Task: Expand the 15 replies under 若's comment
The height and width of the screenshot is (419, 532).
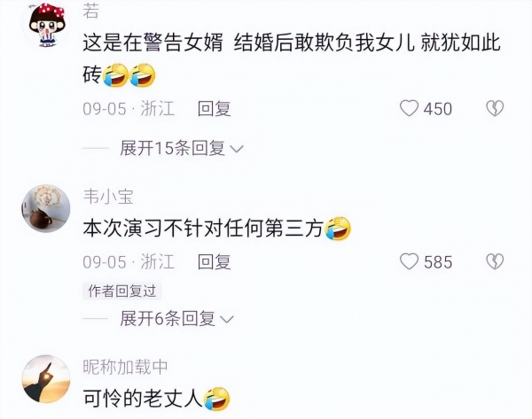Action: pyautogui.click(x=172, y=148)
